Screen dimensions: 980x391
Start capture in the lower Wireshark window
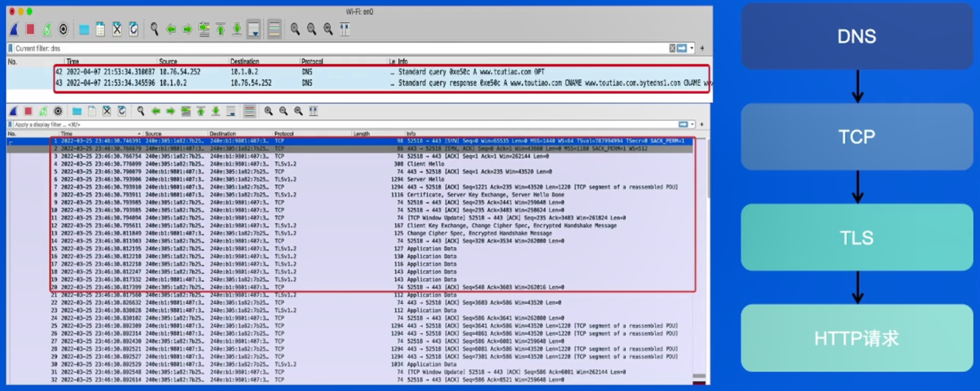pyautogui.click(x=13, y=111)
